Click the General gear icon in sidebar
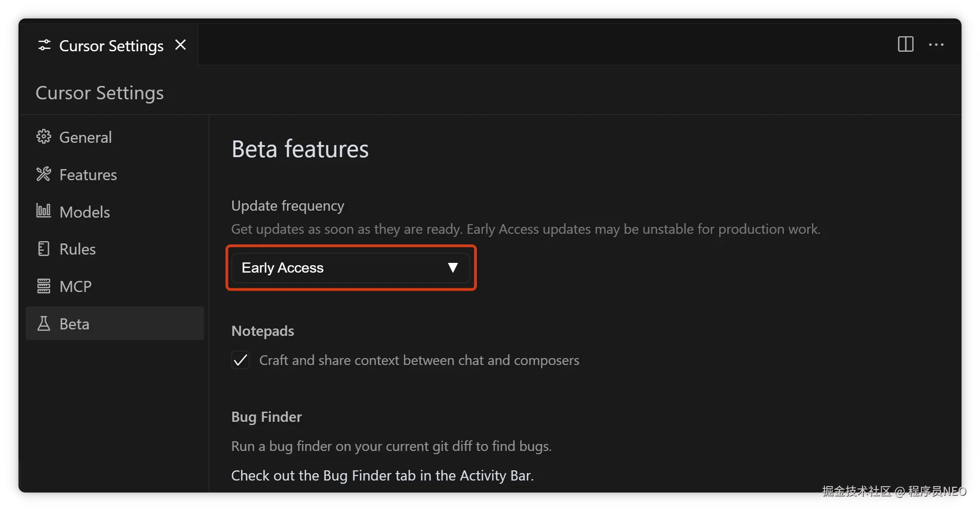Screen dimensions: 980x511 44,137
